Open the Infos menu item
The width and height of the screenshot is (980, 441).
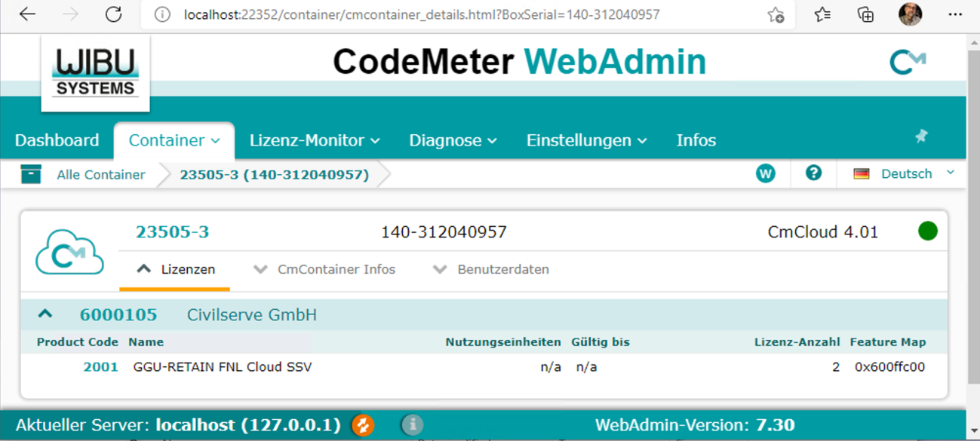coord(696,140)
